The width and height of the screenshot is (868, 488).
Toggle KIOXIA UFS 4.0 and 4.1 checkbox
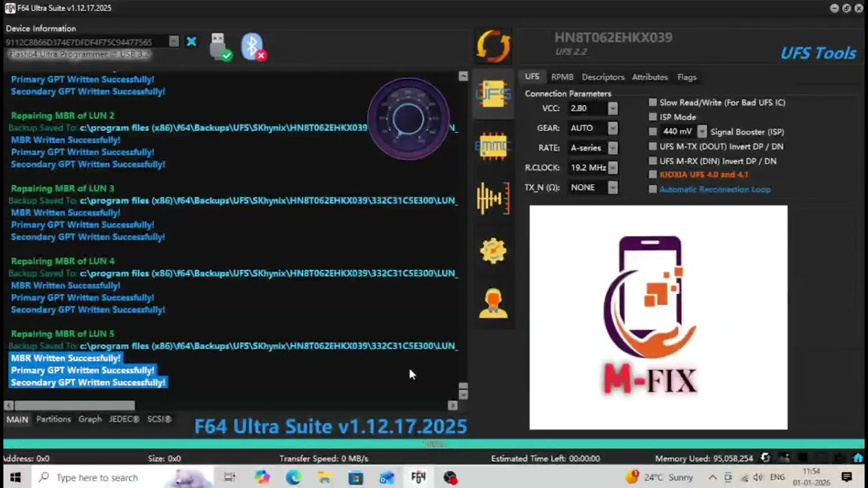[653, 175]
